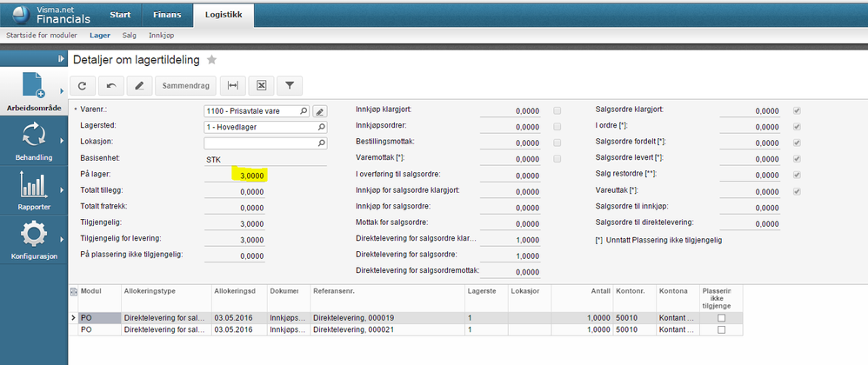This screenshot has width=868, height=365.
Task: Click Tilgjengelig for levering value
Action: (x=252, y=240)
